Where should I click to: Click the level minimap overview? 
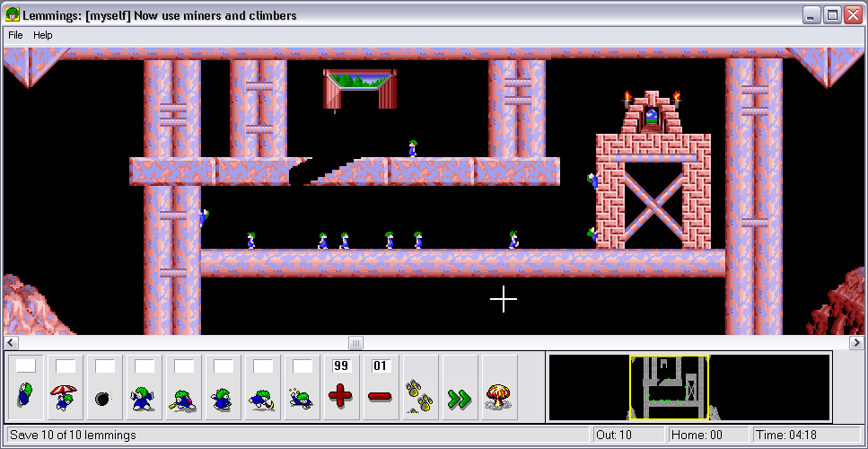pyautogui.click(x=688, y=387)
